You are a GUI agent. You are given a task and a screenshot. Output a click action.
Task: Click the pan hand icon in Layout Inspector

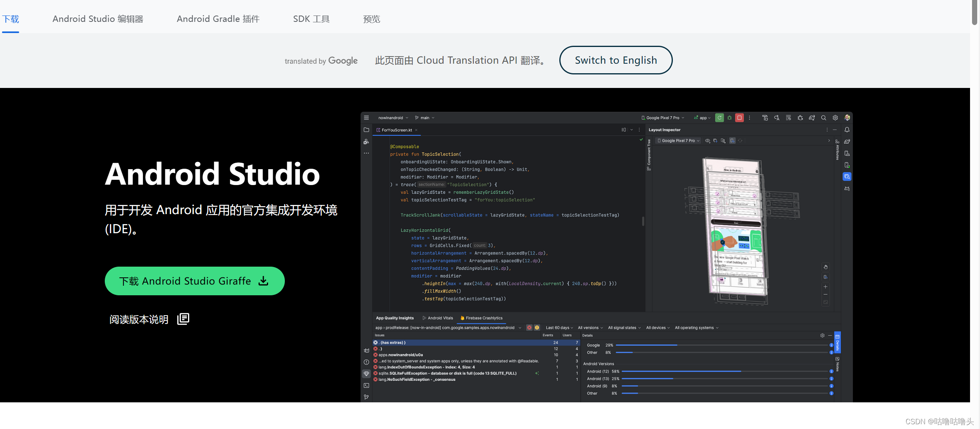(x=825, y=267)
